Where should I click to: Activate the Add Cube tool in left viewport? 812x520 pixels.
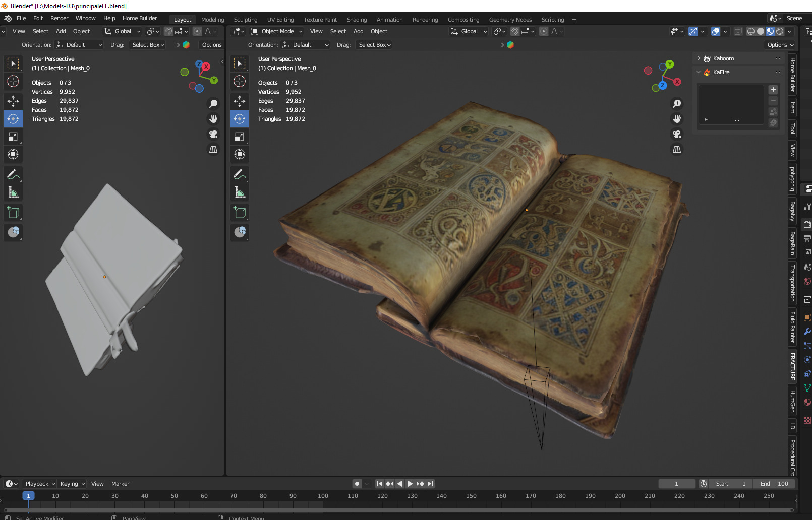(13, 213)
